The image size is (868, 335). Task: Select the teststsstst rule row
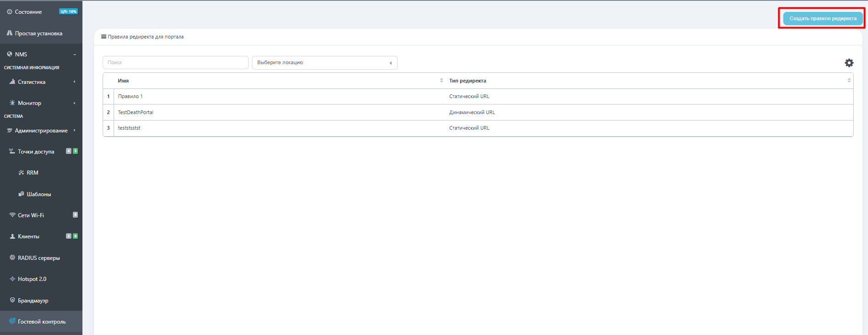(x=478, y=128)
